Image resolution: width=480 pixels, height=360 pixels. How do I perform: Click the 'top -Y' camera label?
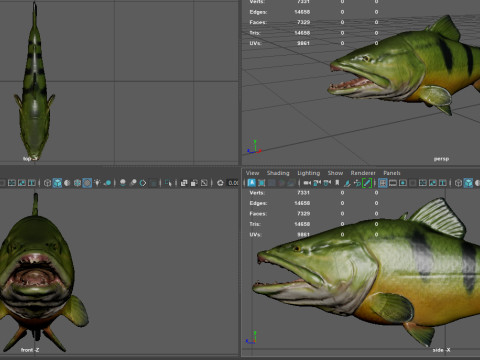click(x=30, y=159)
